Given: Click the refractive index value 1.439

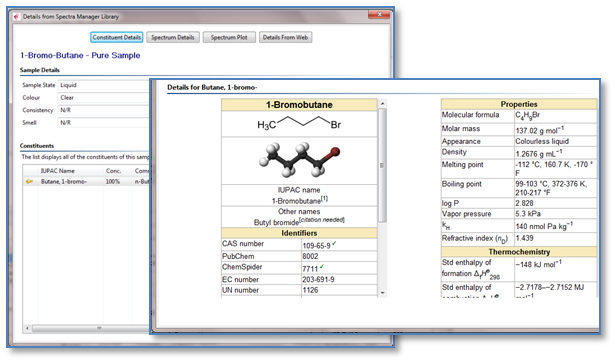Looking at the screenshot, I should tap(524, 238).
